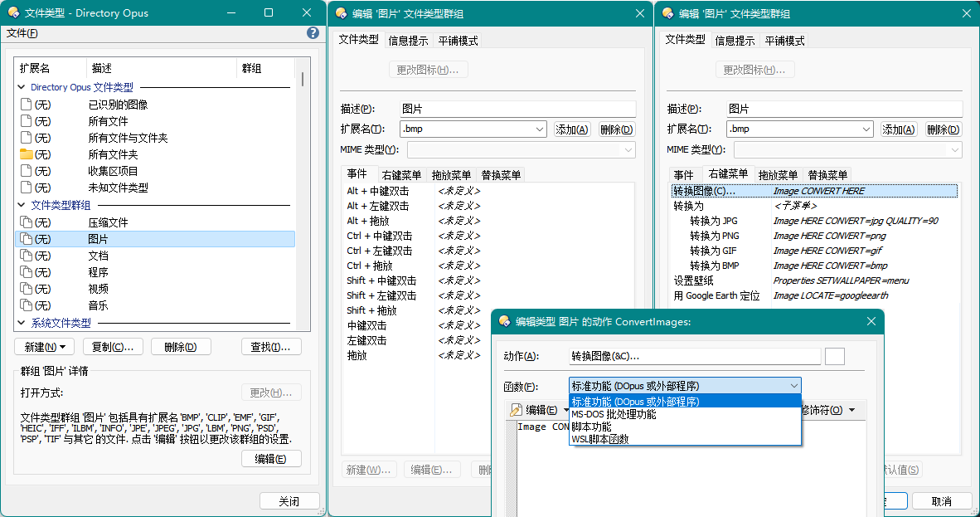Image resolution: width=980 pixels, height=517 pixels.
Task: Switch to 拖放菜单 tab in right dialog
Action: pyautogui.click(x=778, y=175)
